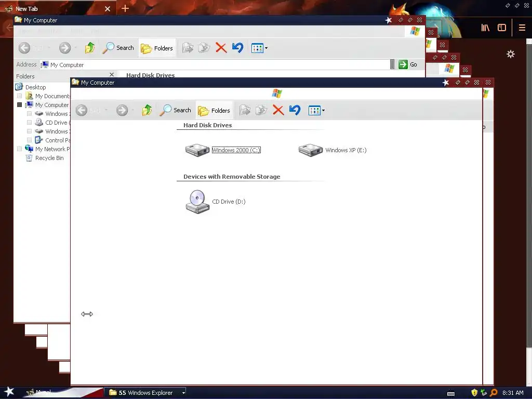Expand the Control Panel tree node
Image resolution: width=532 pixels, height=399 pixels.
coord(29,140)
